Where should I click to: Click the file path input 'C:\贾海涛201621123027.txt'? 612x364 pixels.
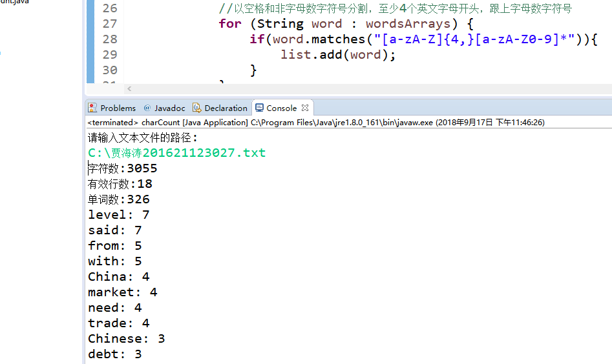(x=176, y=153)
